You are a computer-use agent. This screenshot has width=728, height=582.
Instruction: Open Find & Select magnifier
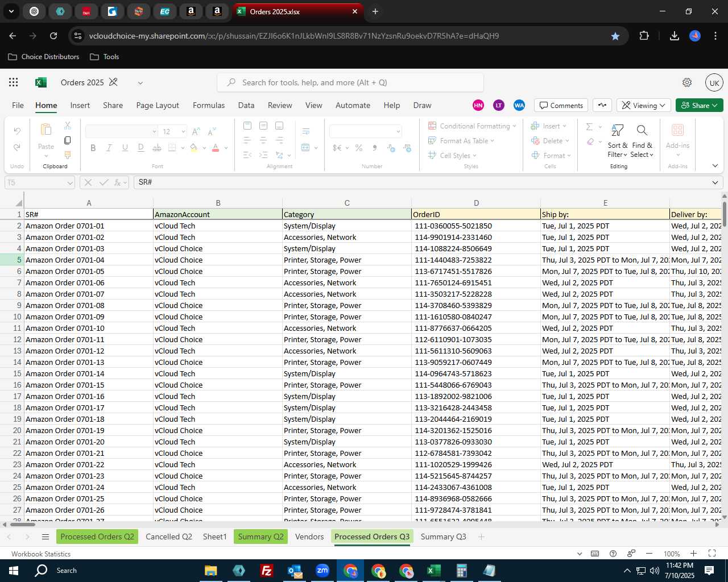click(x=642, y=141)
